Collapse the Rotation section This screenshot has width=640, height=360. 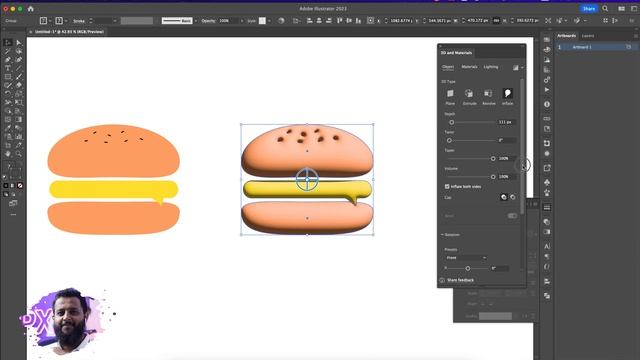click(442, 235)
